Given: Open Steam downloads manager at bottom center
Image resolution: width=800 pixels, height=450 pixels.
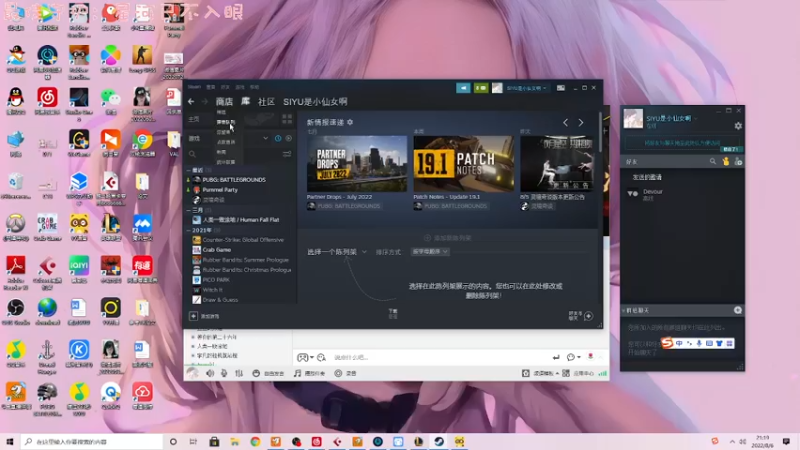Looking at the screenshot, I should click(x=393, y=313).
